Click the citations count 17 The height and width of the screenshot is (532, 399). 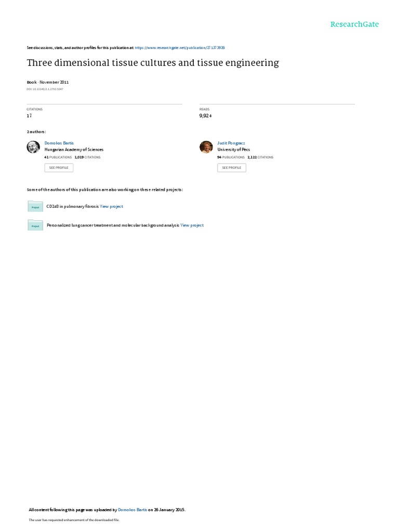coord(29,116)
